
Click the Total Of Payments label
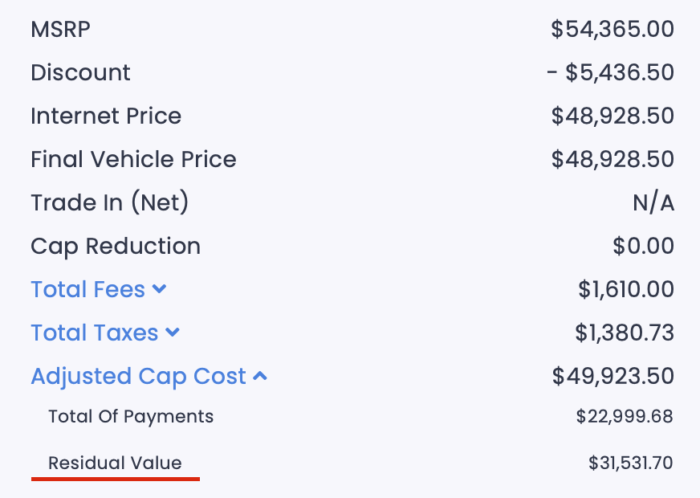pos(131,416)
